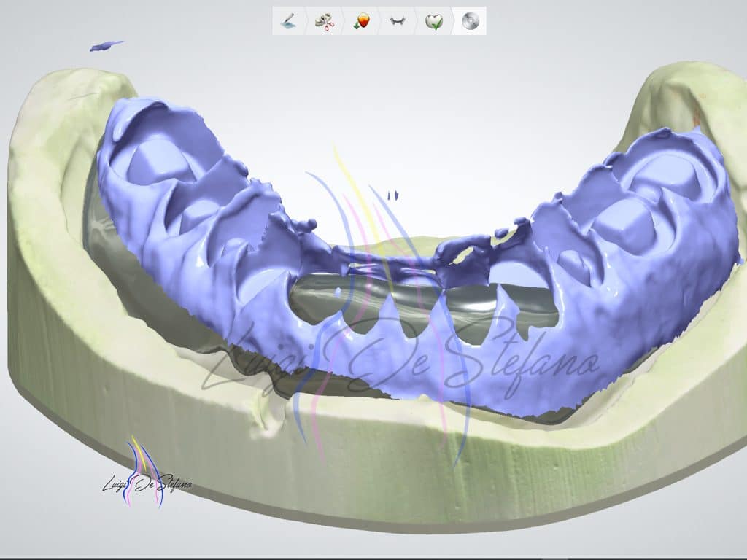Click the large centre Luigi De Stefano watermark text
The height and width of the screenshot is (560, 747).
[401, 365]
